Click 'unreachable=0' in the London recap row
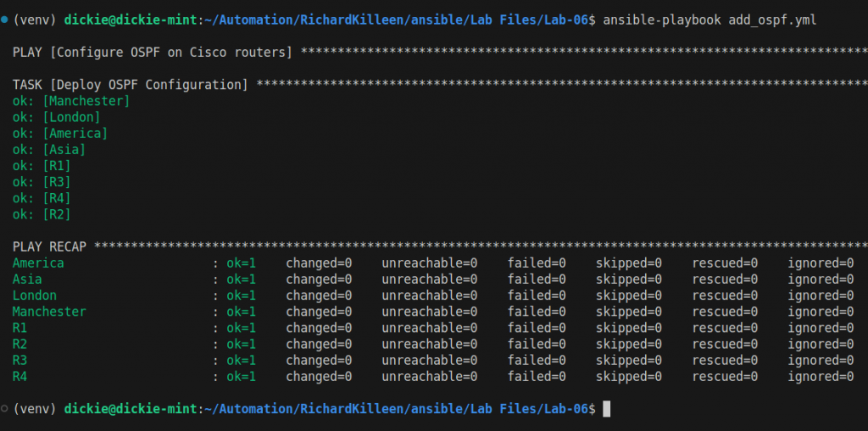Screen dimensions: 868x431 [x=430, y=296]
